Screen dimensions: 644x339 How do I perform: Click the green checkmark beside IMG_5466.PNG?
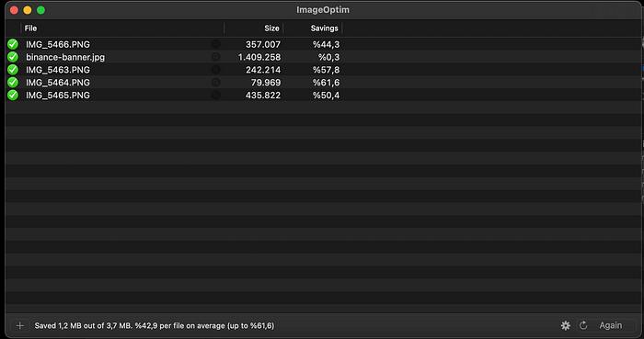[x=13, y=44]
